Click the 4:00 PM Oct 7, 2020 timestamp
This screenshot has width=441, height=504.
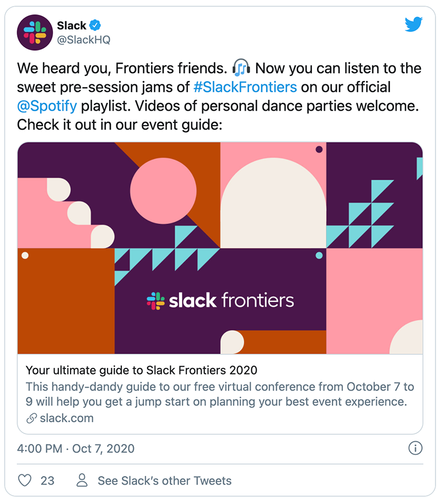pos(76,448)
